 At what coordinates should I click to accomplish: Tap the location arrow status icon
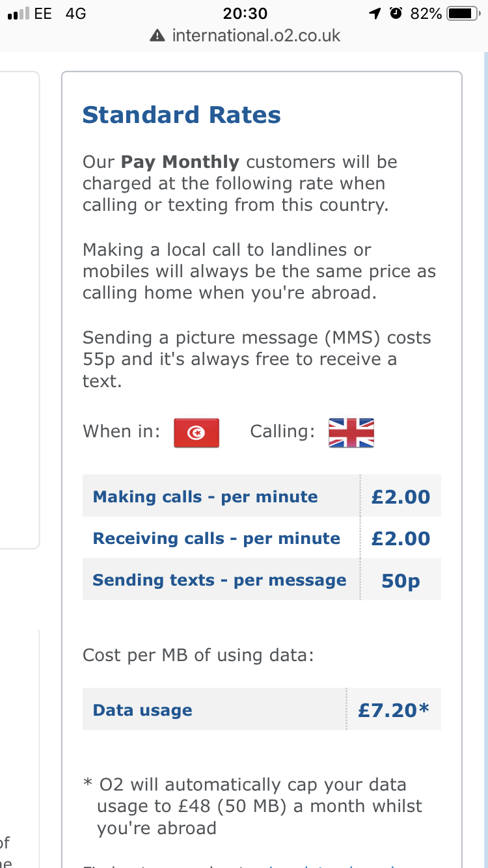coord(375,14)
